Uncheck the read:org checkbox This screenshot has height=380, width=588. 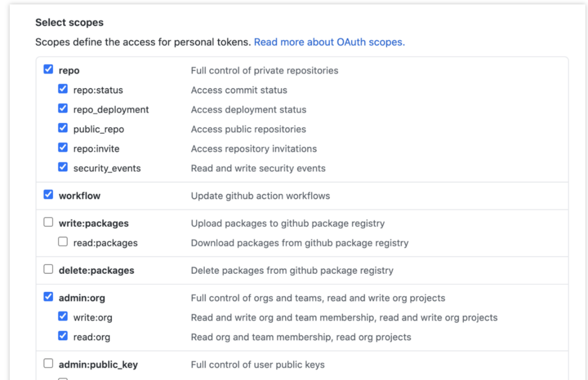[x=63, y=336]
